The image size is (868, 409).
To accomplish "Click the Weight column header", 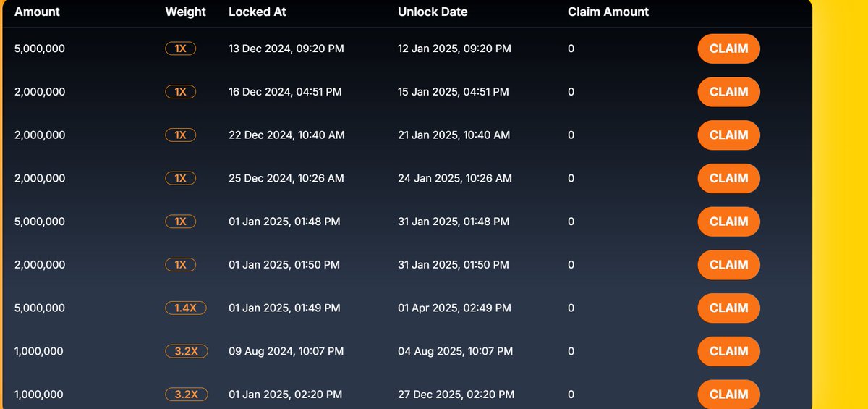I will (185, 12).
